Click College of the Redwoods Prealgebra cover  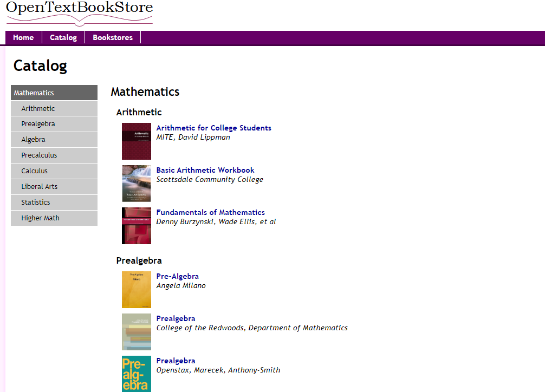point(137,332)
